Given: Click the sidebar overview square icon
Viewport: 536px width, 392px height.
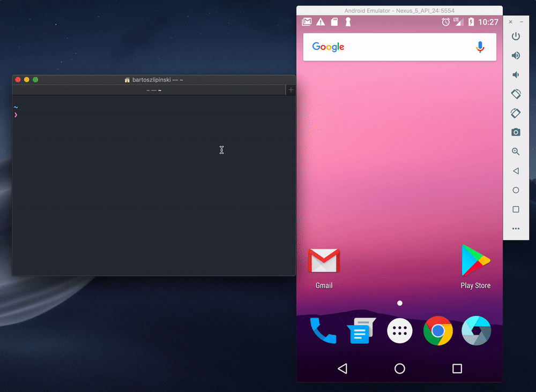Looking at the screenshot, I should (x=516, y=209).
